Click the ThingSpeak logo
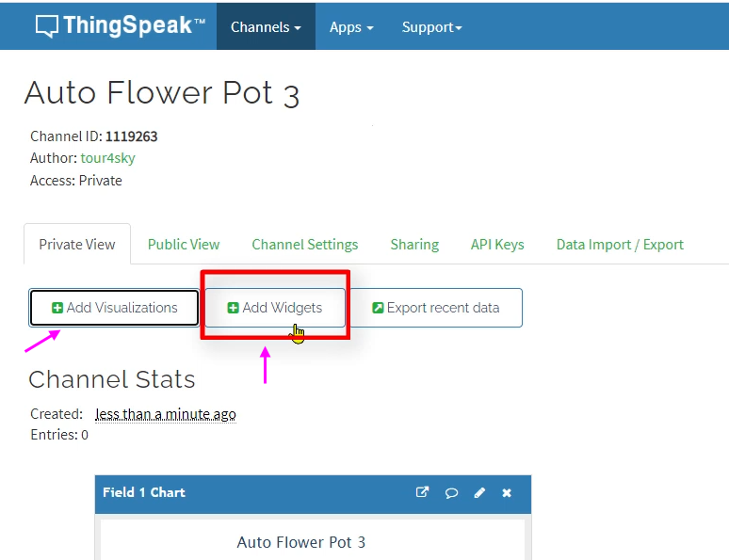729x560 pixels. pos(121,25)
